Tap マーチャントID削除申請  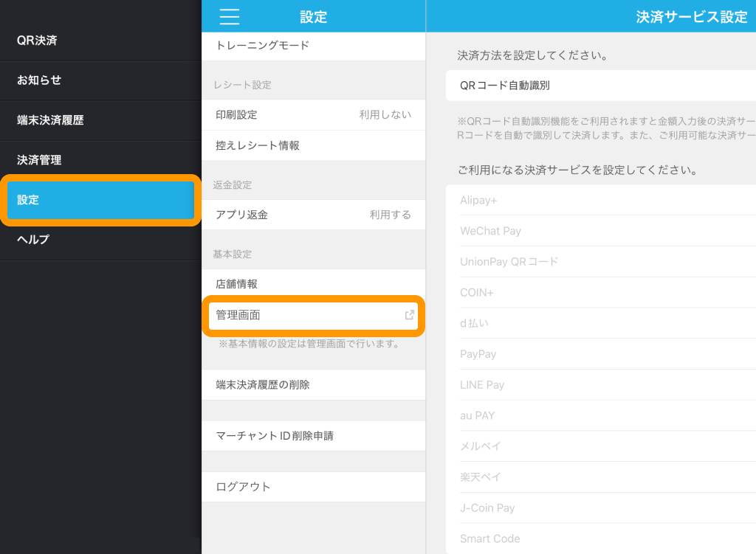click(x=313, y=436)
